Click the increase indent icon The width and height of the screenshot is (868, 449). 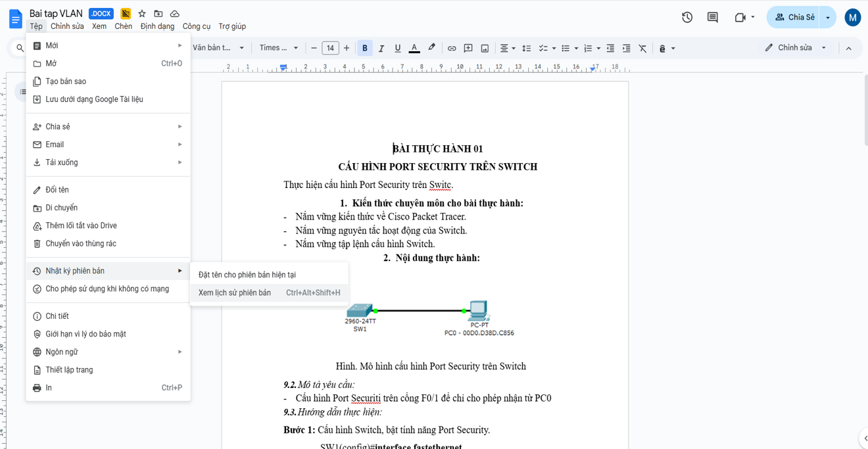click(626, 48)
